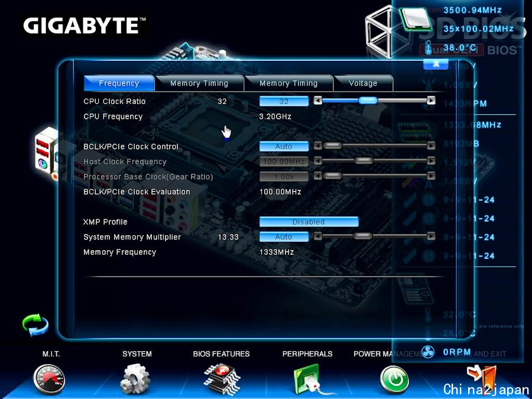The image size is (532, 399).
Task: Click the BCLK/PCIe Clock Control label
Action: (x=131, y=147)
